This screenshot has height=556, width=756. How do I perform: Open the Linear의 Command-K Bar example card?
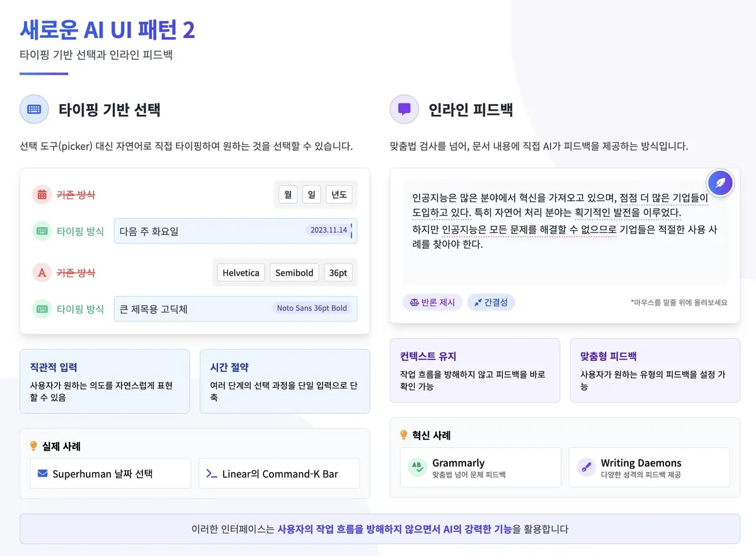click(279, 473)
